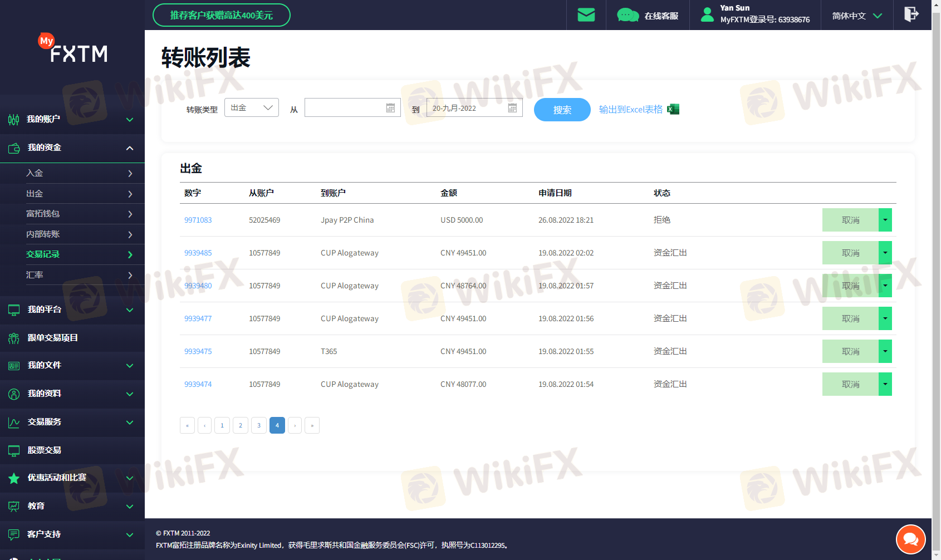Click the browser vertical scrollbar

936,280
